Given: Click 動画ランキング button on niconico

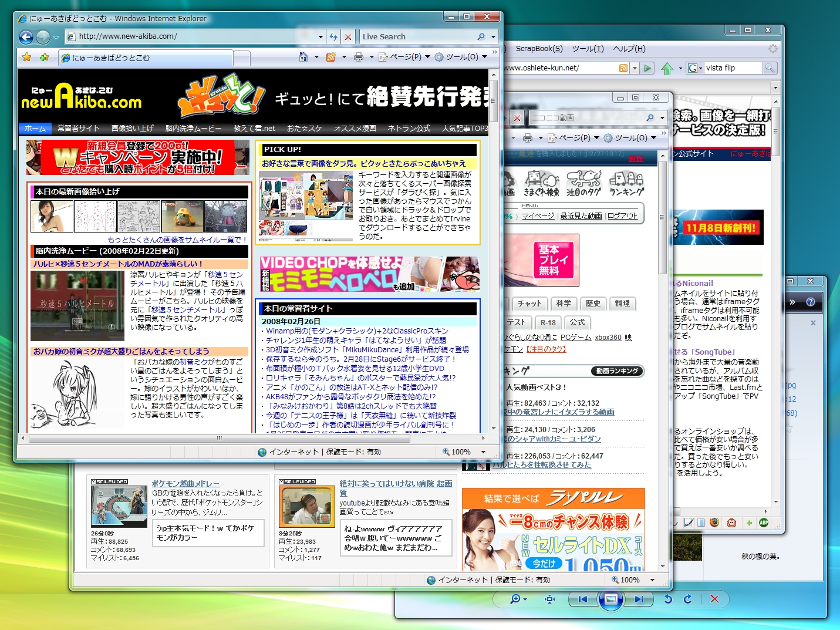Looking at the screenshot, I should pyautogui.click(x=617, y=371).
